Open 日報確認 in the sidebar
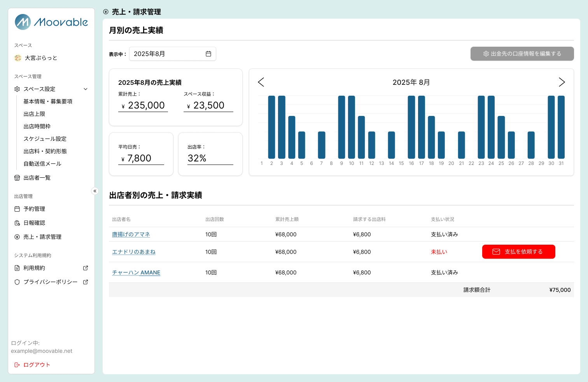 point(34,223)
